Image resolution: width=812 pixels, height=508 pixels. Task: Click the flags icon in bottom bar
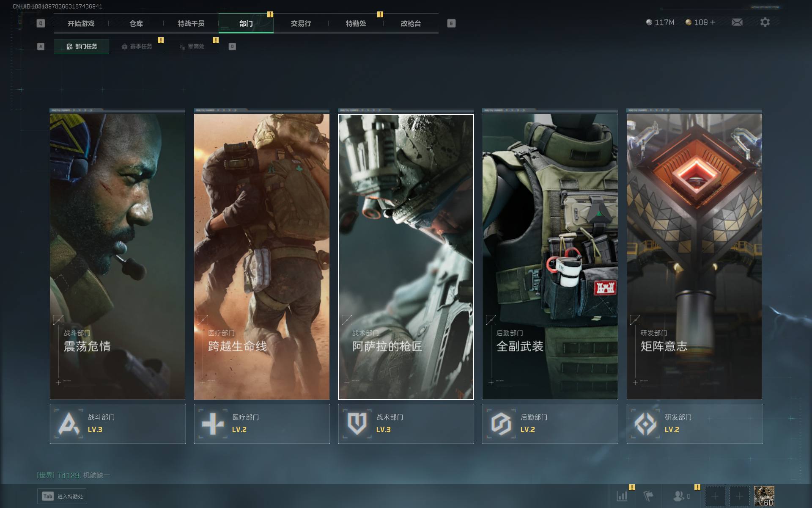coord(648,496)
